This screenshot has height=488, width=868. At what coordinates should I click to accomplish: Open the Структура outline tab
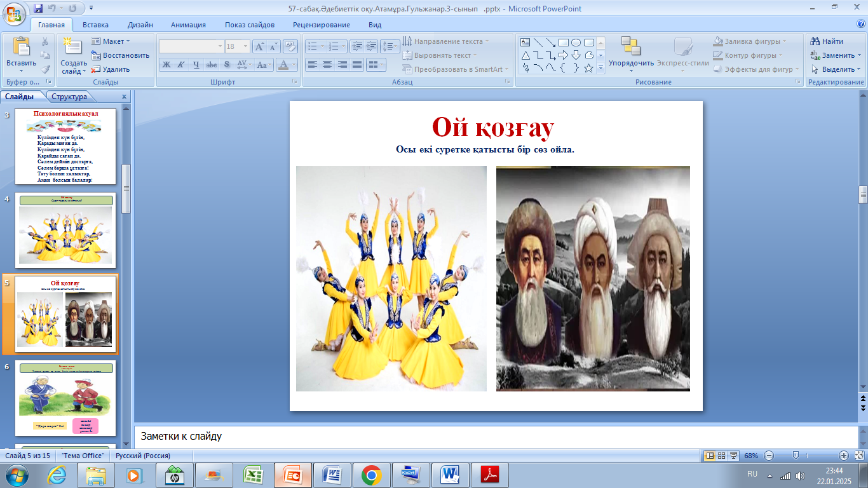click(69, 97)
